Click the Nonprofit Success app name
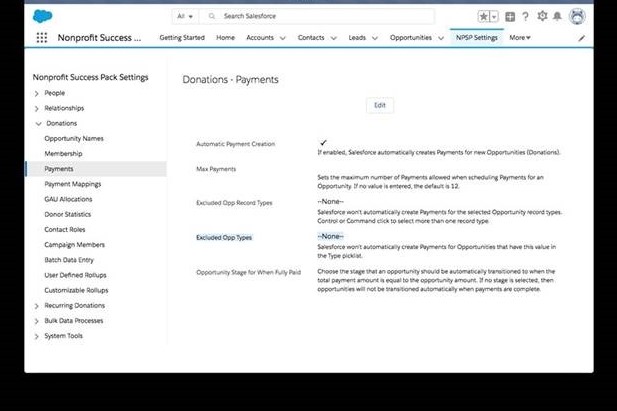 (99, 38)
